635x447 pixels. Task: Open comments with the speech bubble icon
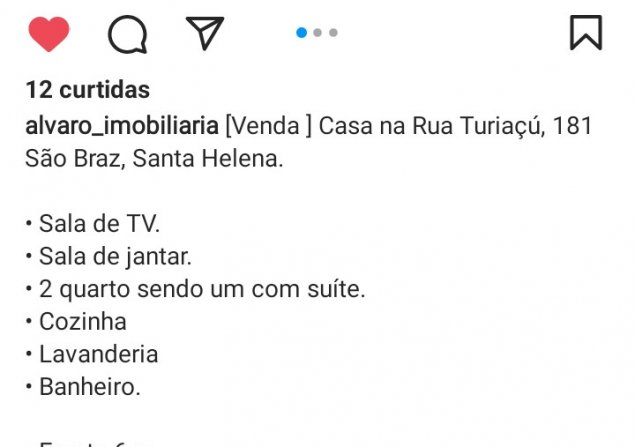point(127,35)
